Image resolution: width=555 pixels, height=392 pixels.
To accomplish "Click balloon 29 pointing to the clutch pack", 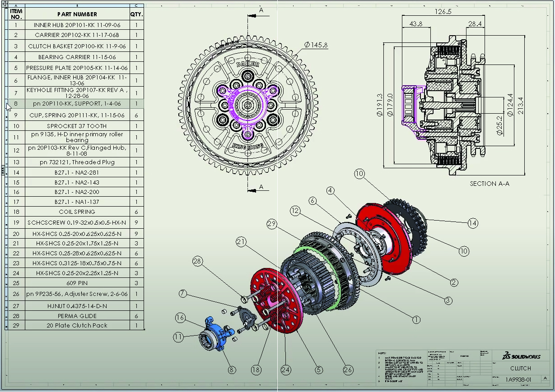I will tap(271, 223).
